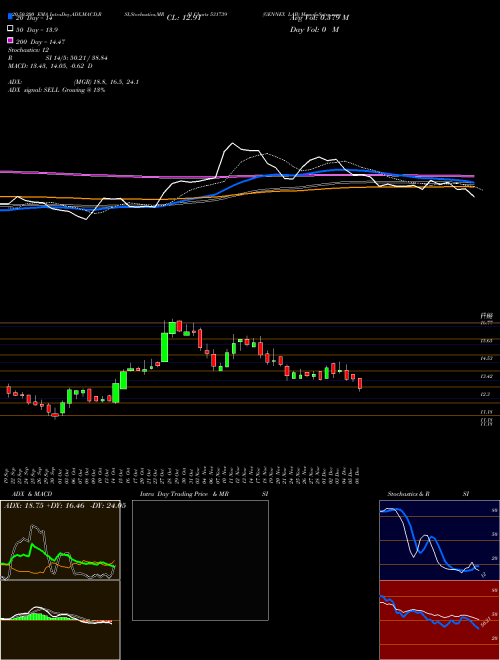Open the blue Stochastics chart panel

[x=439, y=540]
